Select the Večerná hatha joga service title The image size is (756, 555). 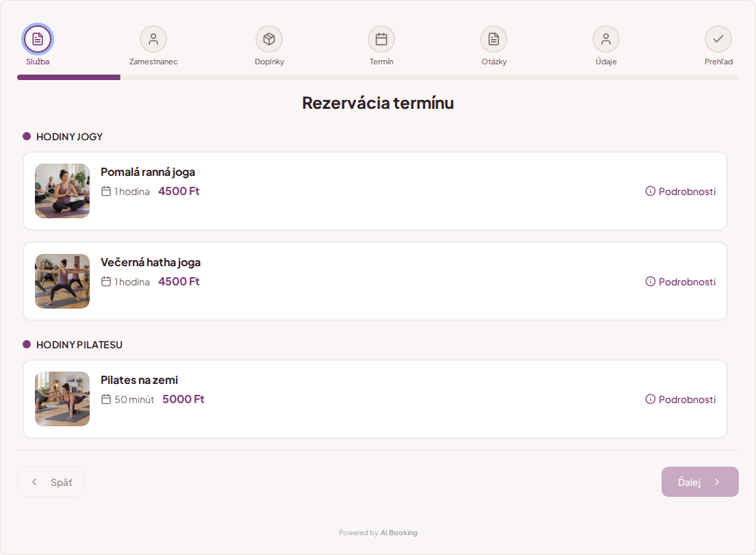click(x=151, y=262)
